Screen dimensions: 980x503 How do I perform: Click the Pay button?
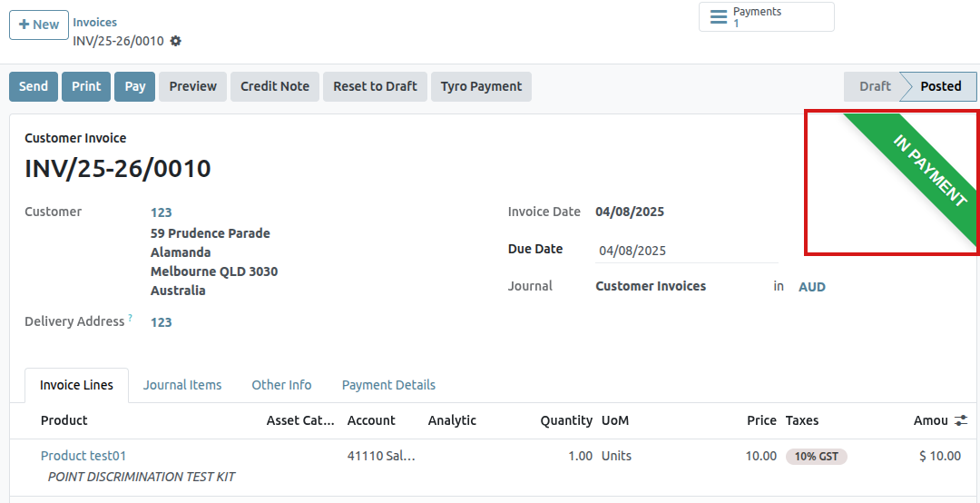point(135,86)
